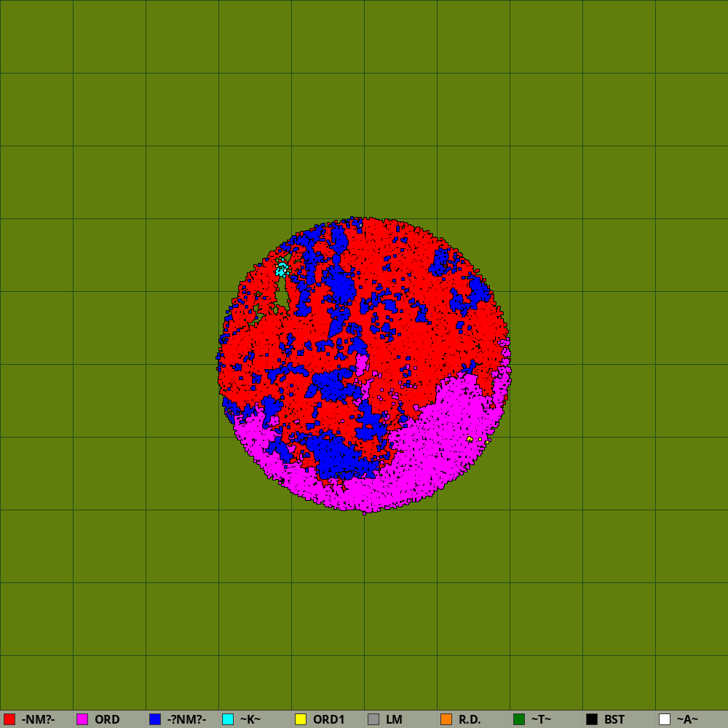This screenshot has width=728, height=728.
Task: Select the "ORD" legend label
Action: click(107, 719)
